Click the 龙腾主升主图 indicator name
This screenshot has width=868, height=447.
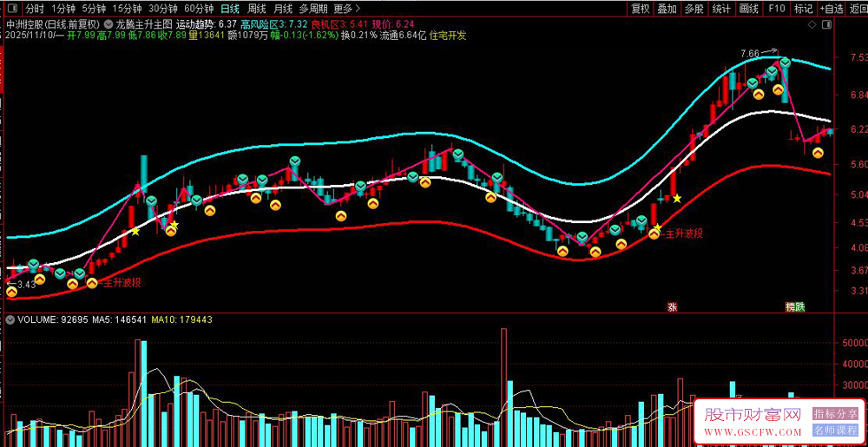[x=143, y=25]
